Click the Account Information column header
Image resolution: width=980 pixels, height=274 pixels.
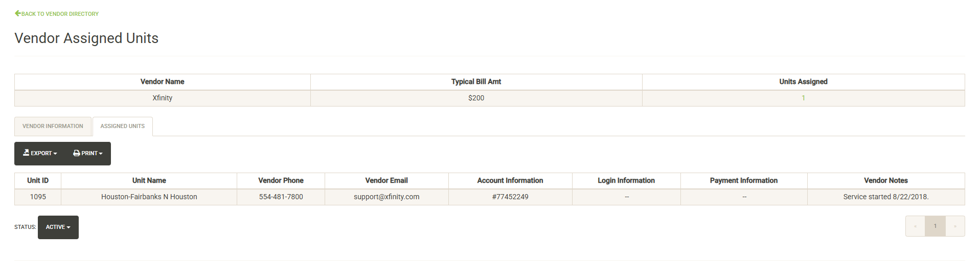click(x=510, y=181)
